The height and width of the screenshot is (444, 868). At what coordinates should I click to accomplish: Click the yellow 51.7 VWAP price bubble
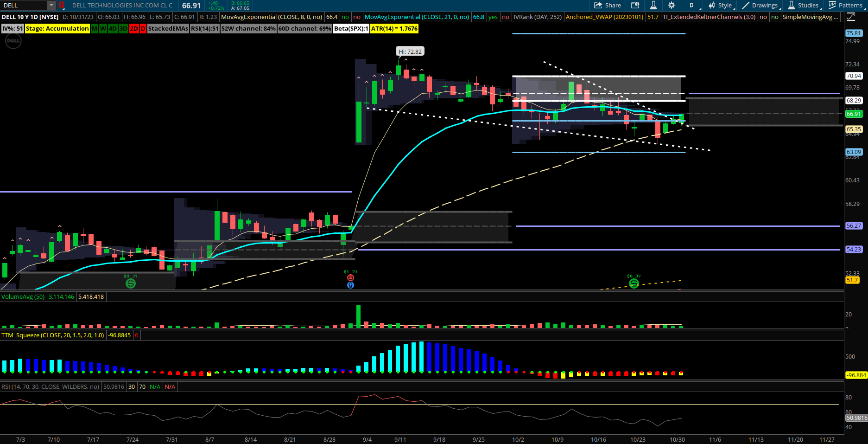tap(852, 280)
